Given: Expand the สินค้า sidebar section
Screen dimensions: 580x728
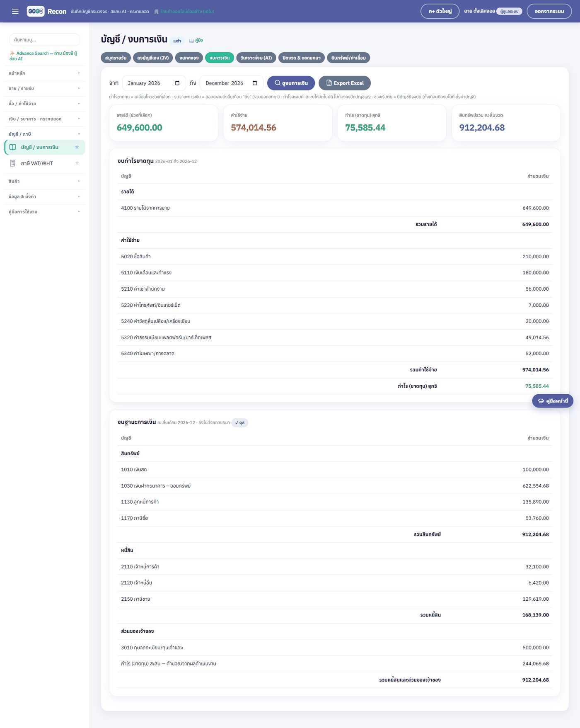Looking at the screenshot, I should click(45, 181).
